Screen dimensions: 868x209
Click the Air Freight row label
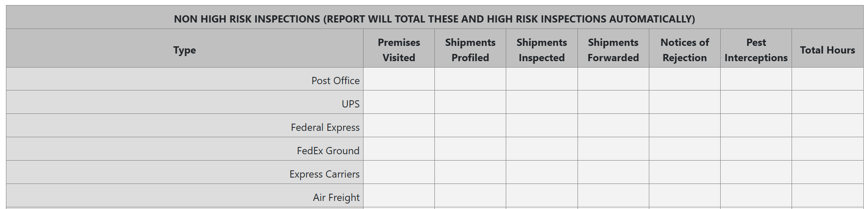coord(336,198)
